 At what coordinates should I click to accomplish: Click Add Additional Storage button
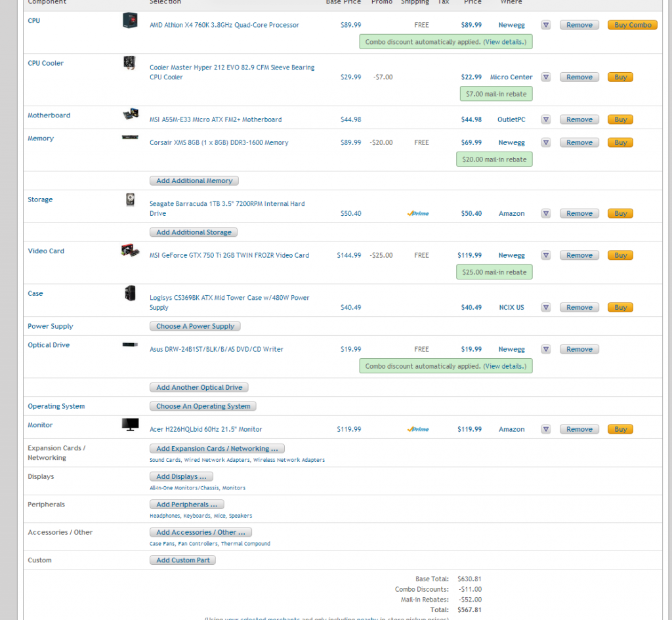(193, 232)
